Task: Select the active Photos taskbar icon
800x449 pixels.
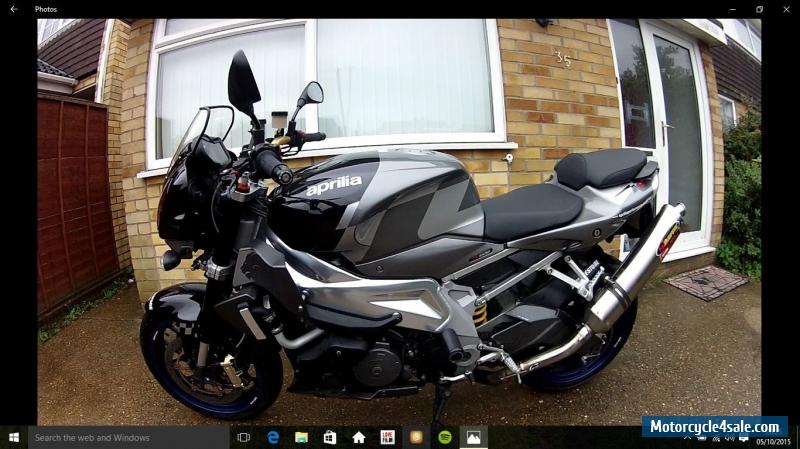Action: pos(473,437)
